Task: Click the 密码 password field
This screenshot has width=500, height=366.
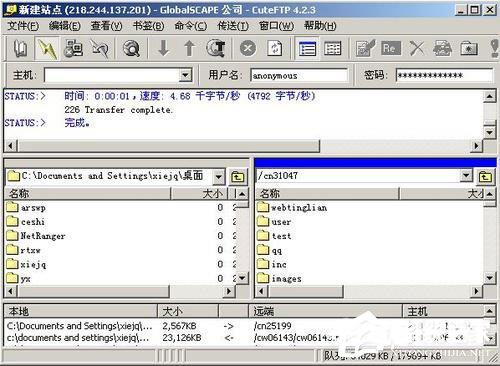Action: 444,75
